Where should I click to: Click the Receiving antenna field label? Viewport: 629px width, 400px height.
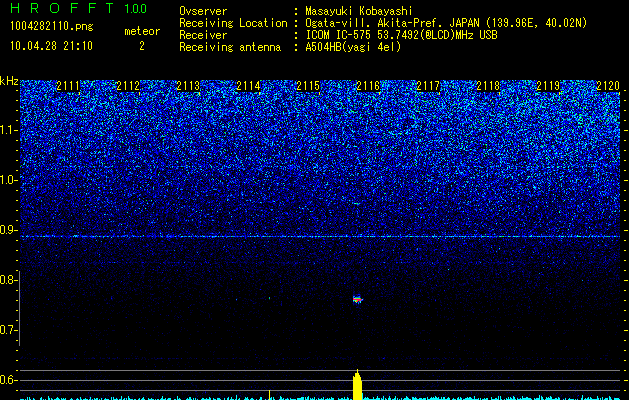pyautogui.click(x=230, y=47)
